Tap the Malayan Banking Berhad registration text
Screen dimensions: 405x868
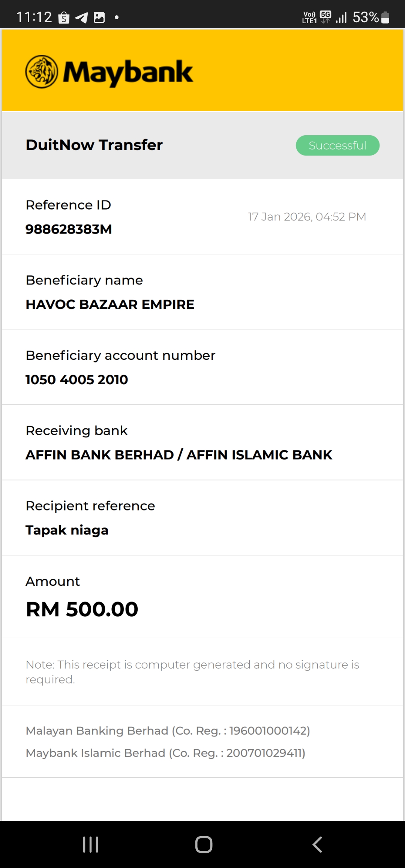point(168,730)
